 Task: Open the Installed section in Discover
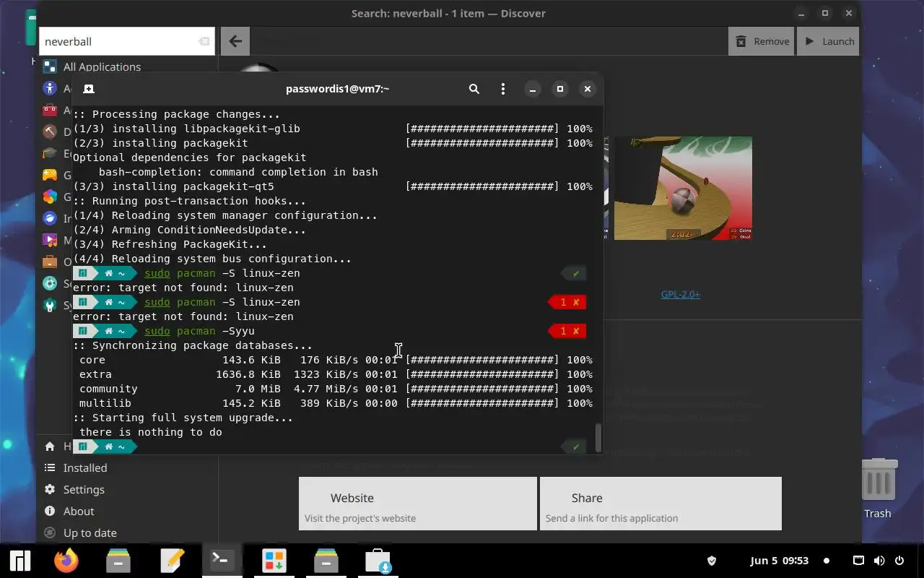85,467
